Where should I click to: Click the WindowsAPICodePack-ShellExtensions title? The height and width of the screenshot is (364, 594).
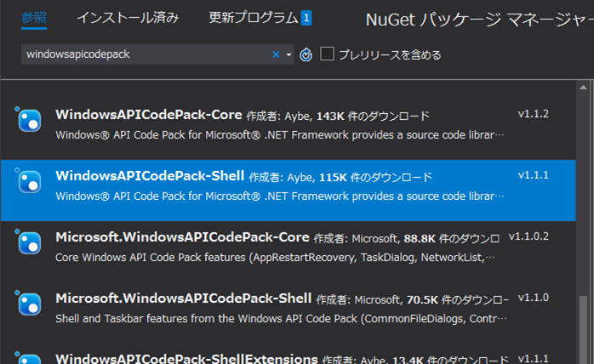(x=186, y=359)
